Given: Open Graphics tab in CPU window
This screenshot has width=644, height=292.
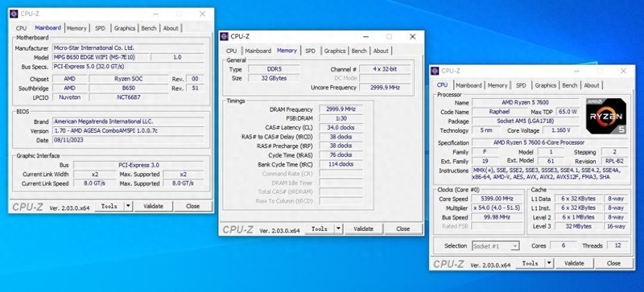Looking at the screenshot, I should click(546, 85).
